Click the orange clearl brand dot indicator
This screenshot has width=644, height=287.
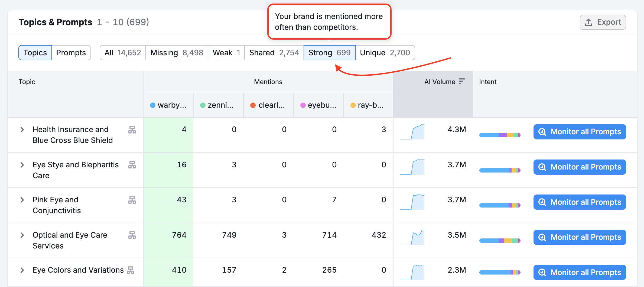(x=253, y=105)
